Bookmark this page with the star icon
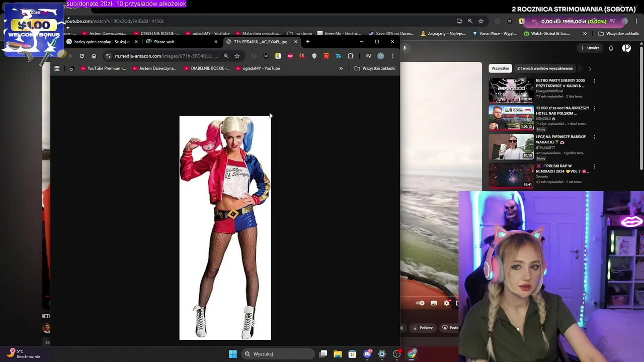The width and height of the screenshot is (644, 362). (237, 56)
